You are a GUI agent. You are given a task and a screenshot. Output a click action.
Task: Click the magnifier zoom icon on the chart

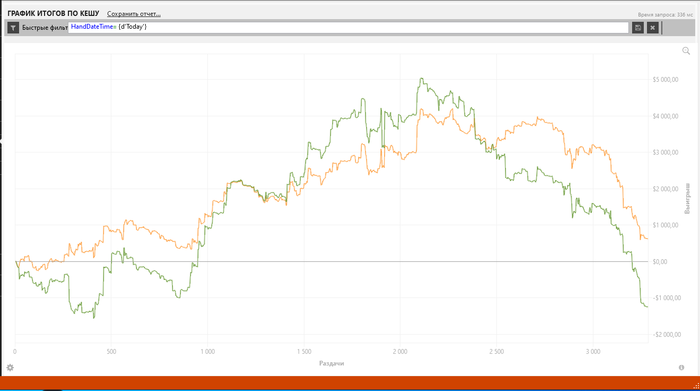click(686, 51)
